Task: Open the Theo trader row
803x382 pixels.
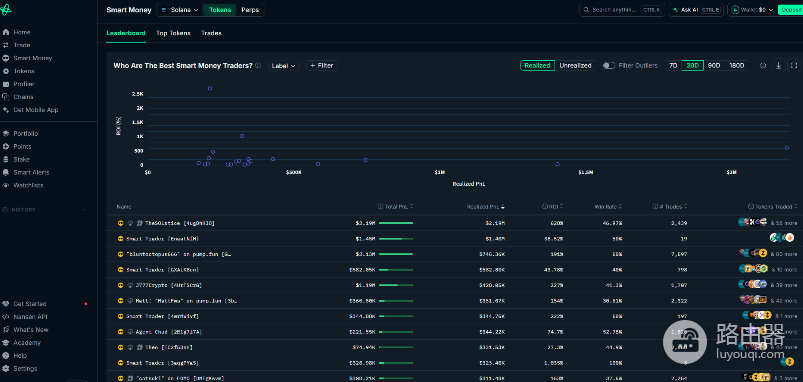Action: coord(455,347)
